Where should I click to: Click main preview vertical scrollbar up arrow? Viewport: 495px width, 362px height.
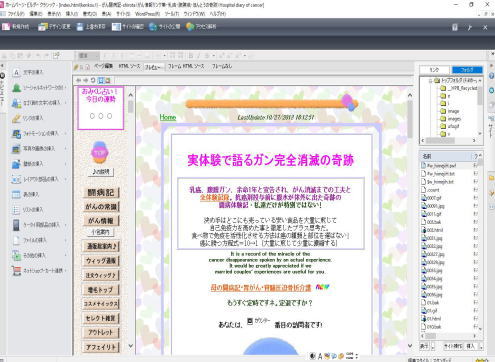pos(410,95)
